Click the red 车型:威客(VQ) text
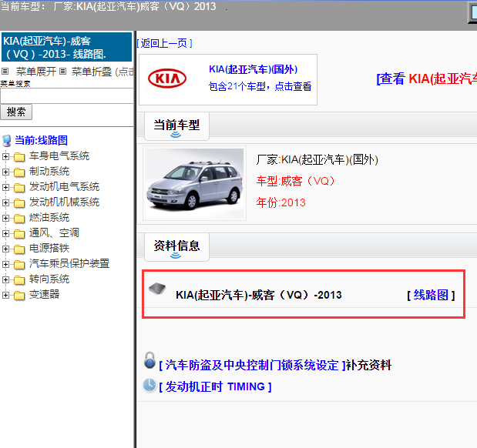The width and height of the screenshot is (477, 448). 295,182
